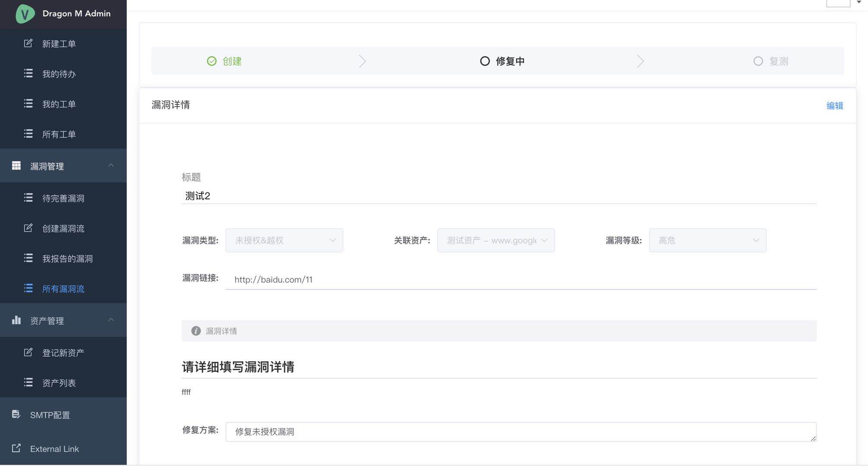Collapse the 漏洞管理 menu section
This screenshot has width=868, height=466.
(111, 166)
